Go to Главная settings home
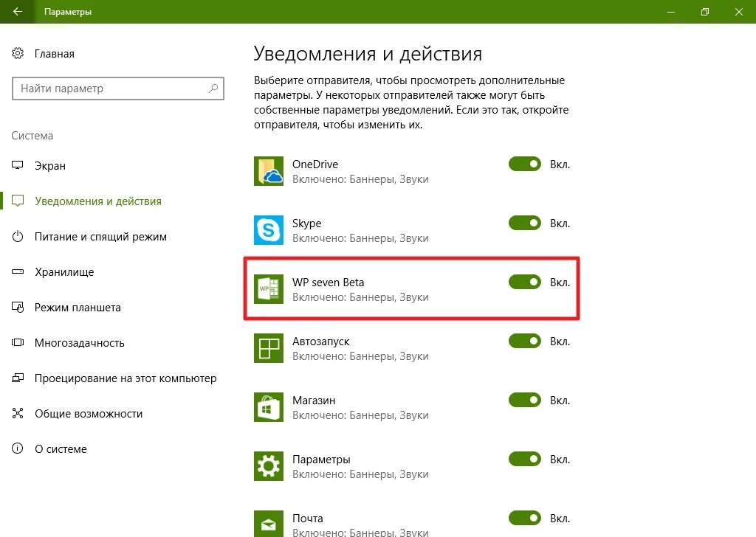Viewport: 756px width, 537px height. click(x=55, y=53)
